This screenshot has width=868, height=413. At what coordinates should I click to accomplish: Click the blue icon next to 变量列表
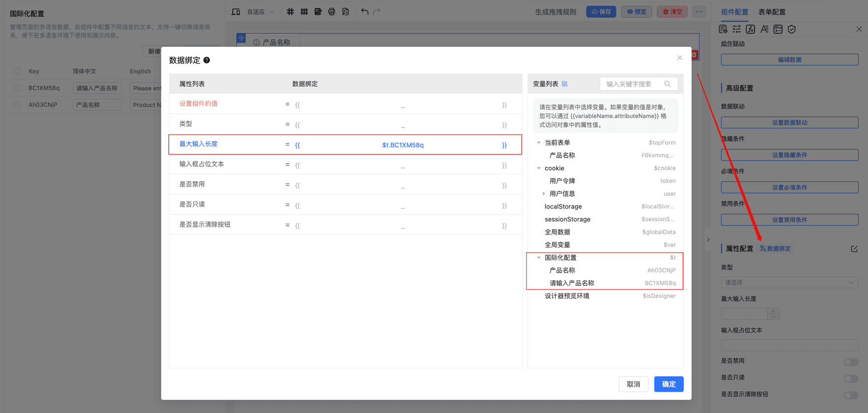[x=565, y=84]
